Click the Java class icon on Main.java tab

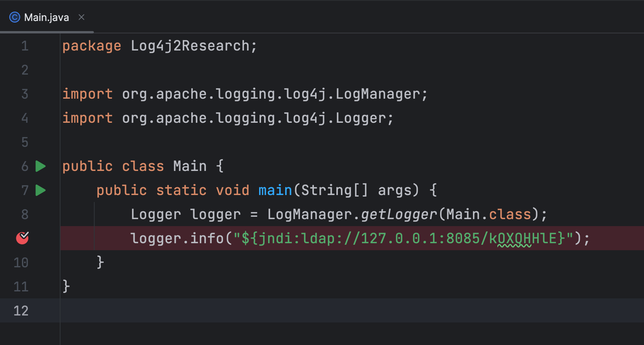[x=14, y=17]
